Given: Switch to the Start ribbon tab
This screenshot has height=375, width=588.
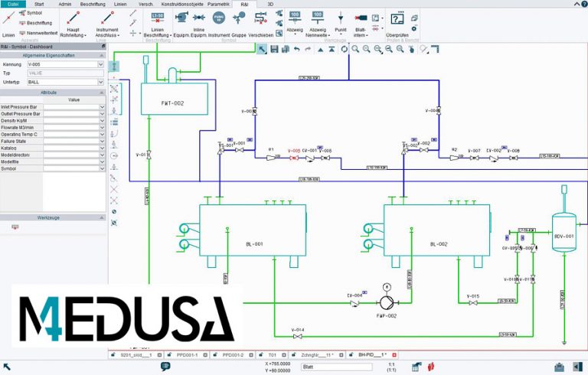Looking at the screenshot, I should point(39,4).
